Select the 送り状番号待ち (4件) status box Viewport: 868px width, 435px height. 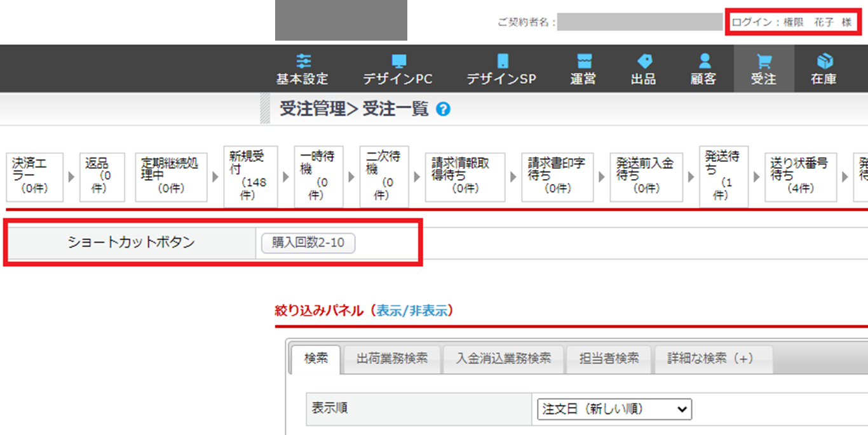pos(801,177)
